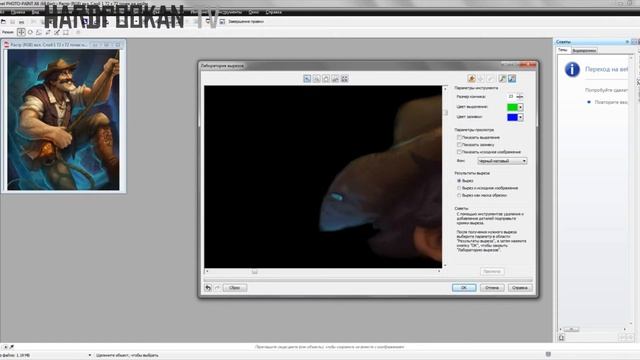Click the eyedropper icon in status bar corner

pos(11,347)
